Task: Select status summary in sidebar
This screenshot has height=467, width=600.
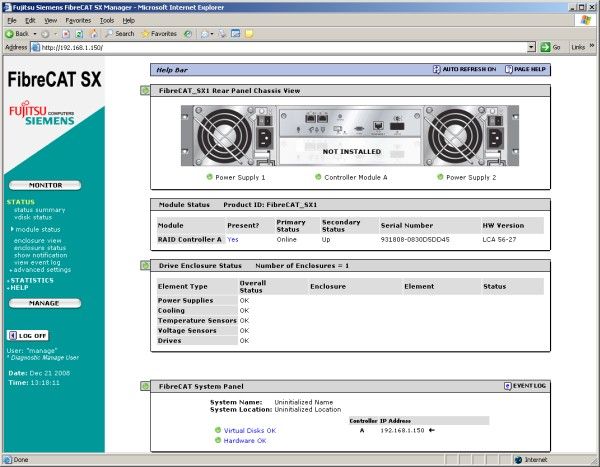Action: click(39, 210)
